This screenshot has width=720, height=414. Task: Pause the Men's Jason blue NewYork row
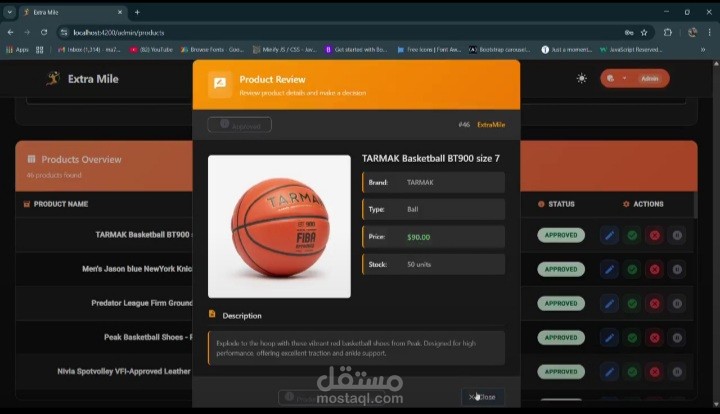coord(677,269)
